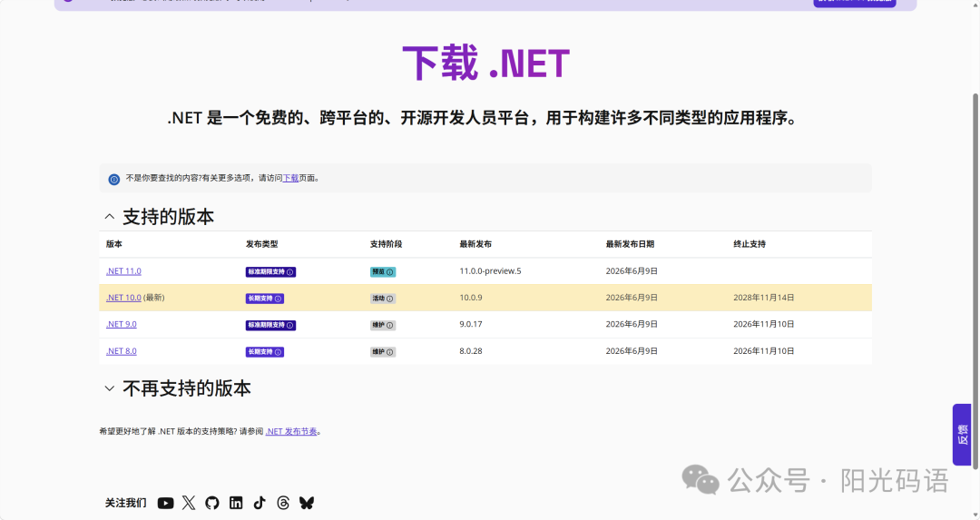
Task: Open the .NET 10.0 version link
Action: (x=123, y=298)
